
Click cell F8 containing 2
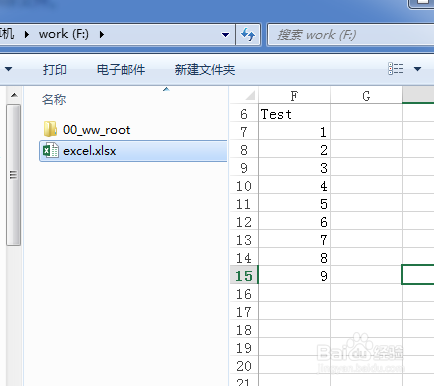coord(294,150)
